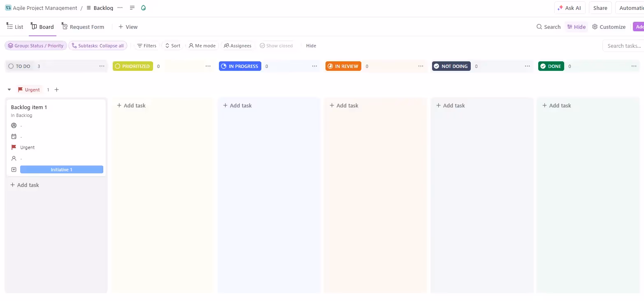
Task: Click the Customize gear icon
Action: coord(595,26)
